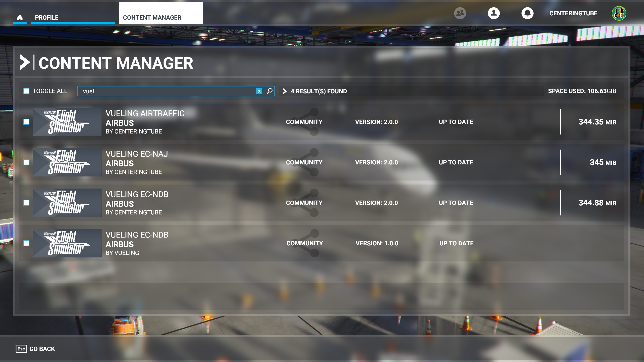Click the '345 MIB' size value
This screenshot has height=362, width=644.
(x=603, y=162)
